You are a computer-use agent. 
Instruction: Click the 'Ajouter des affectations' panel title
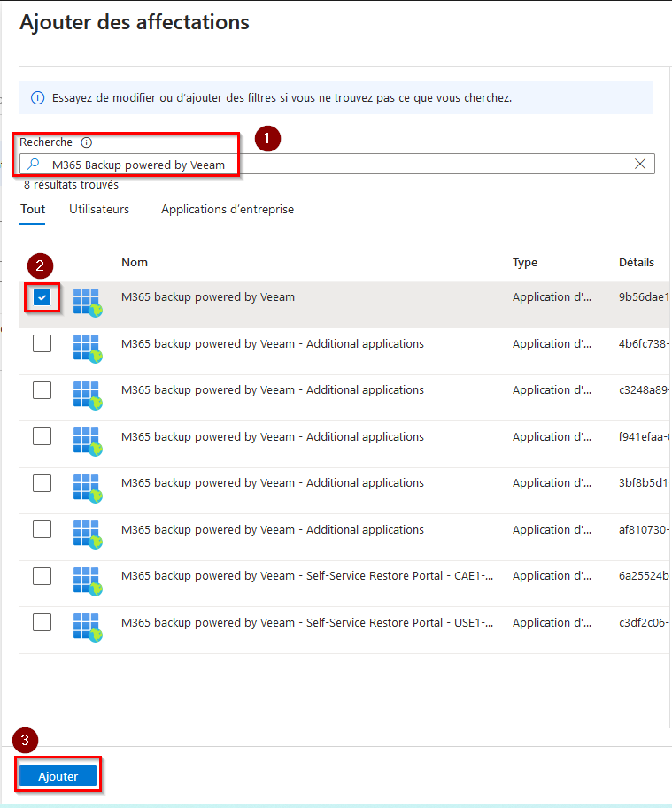tap(135, 23)
